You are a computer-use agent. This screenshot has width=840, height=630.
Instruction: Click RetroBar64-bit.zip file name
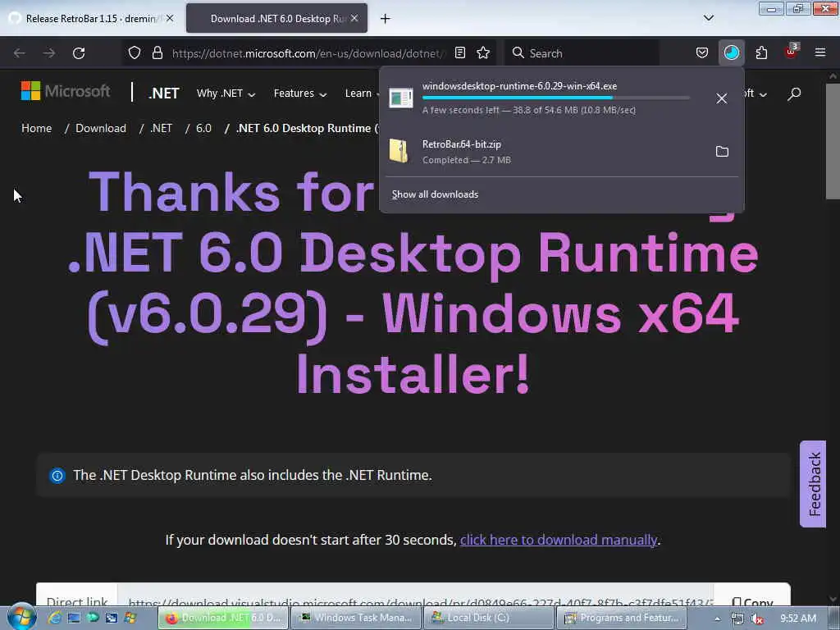(461, 144)
